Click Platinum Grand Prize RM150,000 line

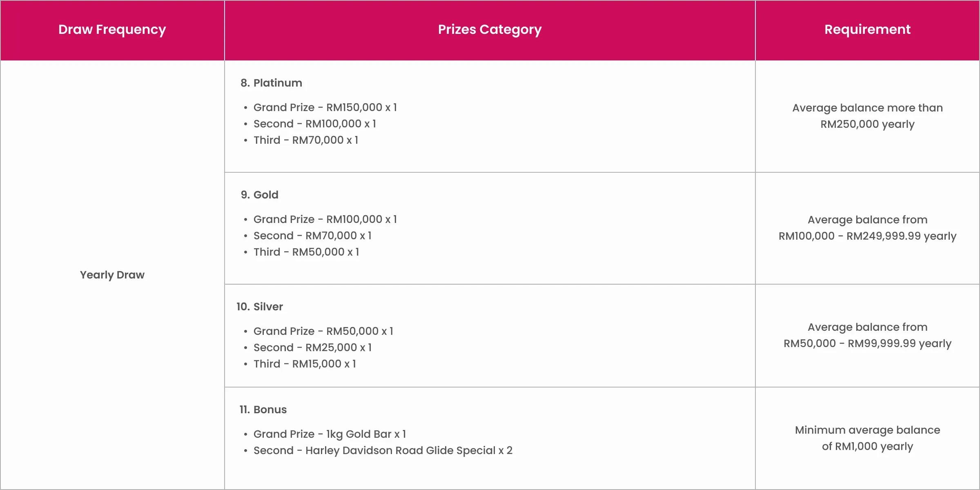click(x=325, y=107)
